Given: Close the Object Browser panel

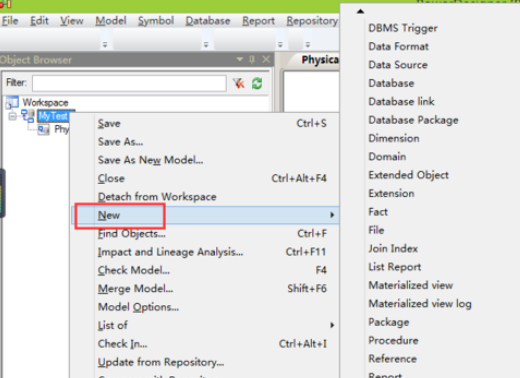Looking at the screenshot, I should click(x=266, y=59).
